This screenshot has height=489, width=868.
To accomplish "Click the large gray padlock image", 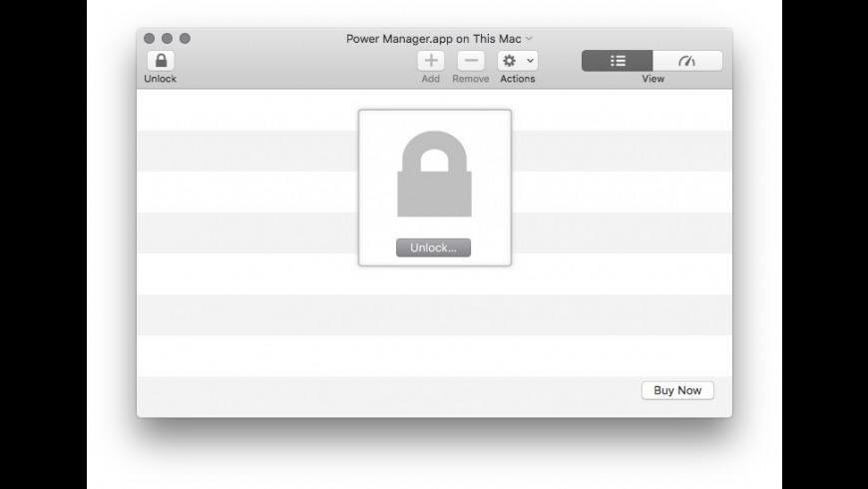I will [x=435, y=174].
